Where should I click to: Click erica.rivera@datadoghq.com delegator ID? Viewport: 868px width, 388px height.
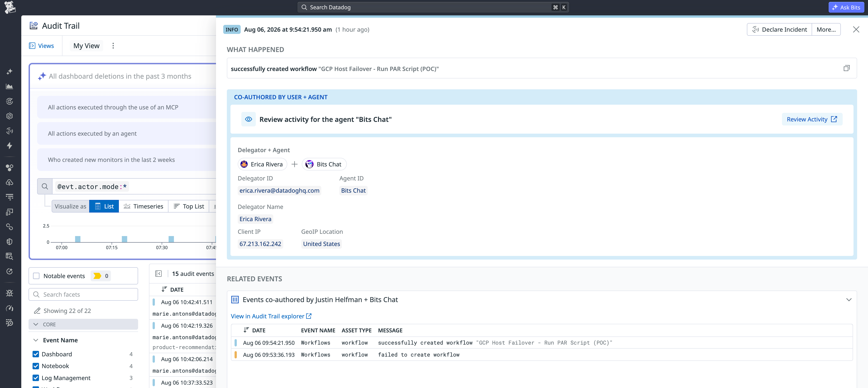(279, 190)
